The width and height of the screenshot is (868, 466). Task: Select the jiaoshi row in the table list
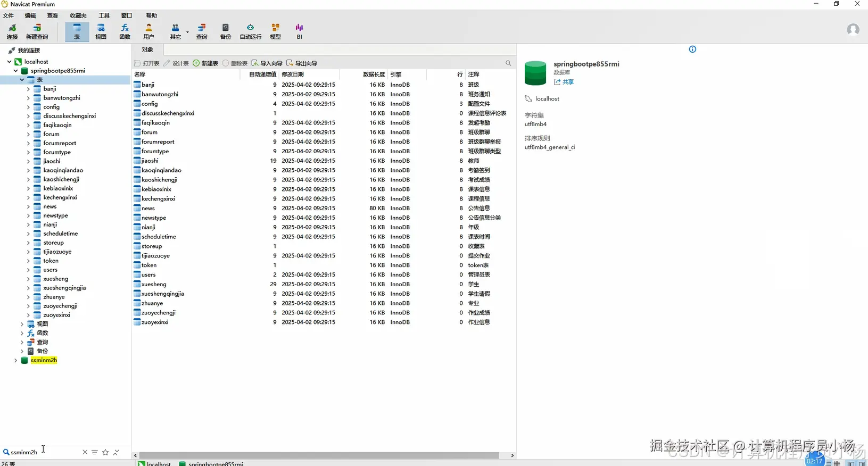coord(324,161)
